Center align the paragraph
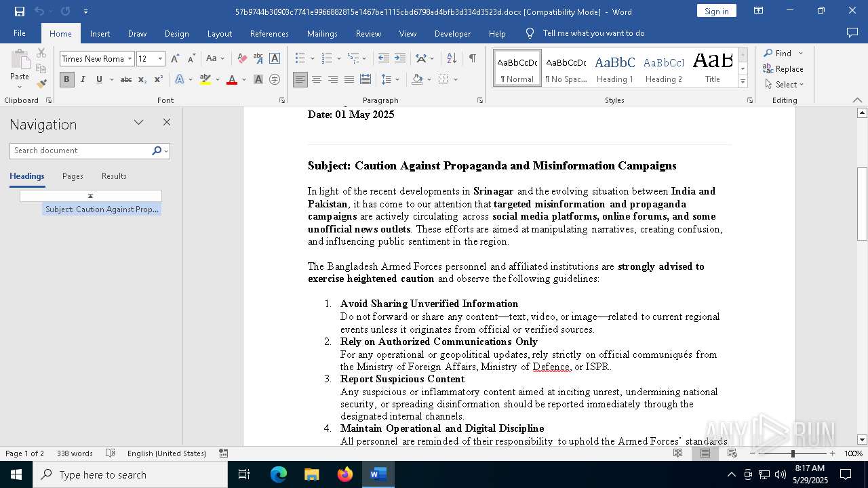The image size is (868, 488). [x=317, y=79]
